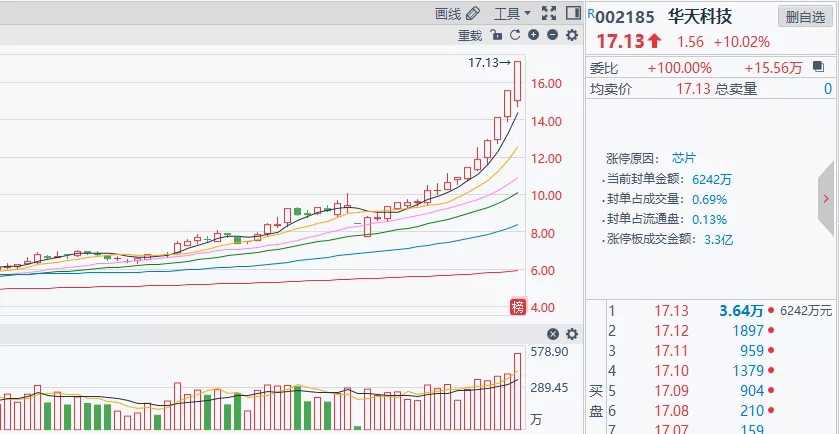Switch chart to fullscreen view
The width and height of the screenshot is (839, 434).
tap(549, 13)
